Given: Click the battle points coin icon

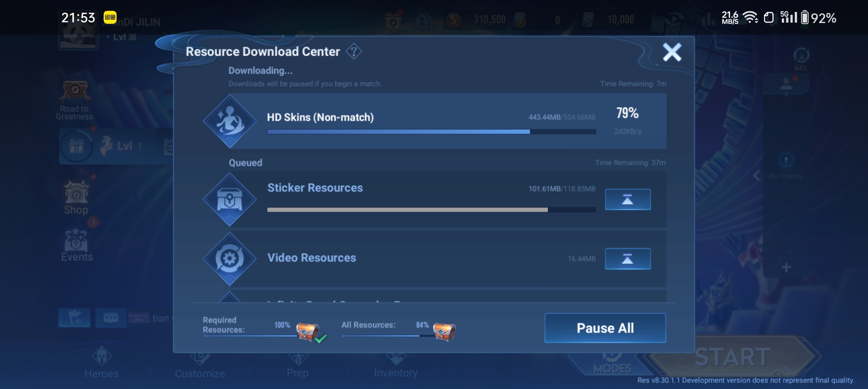Looking at the screenshot, I should [x=453, y=20].
